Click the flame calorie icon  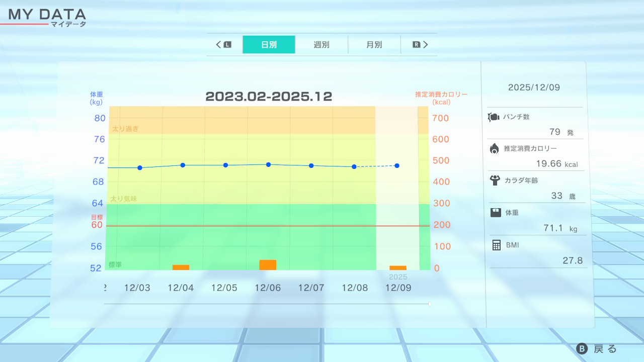coord(494,148)
